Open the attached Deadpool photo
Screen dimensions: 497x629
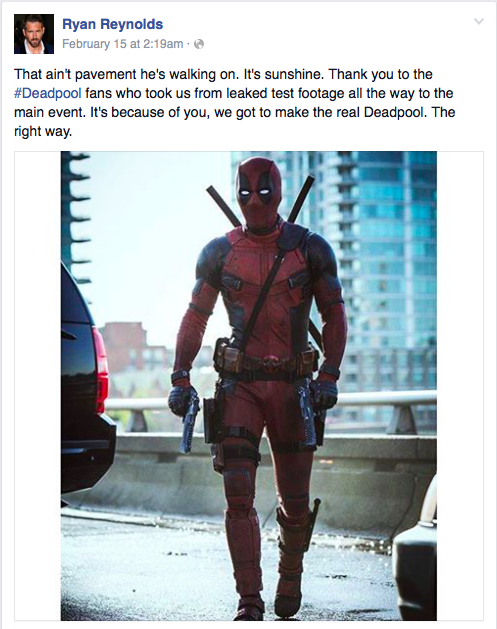(249, 386)
